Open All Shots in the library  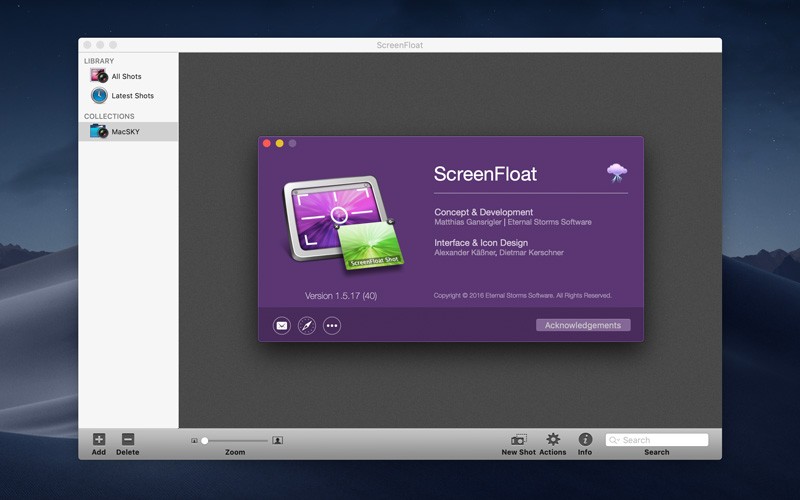click(128, 76)
